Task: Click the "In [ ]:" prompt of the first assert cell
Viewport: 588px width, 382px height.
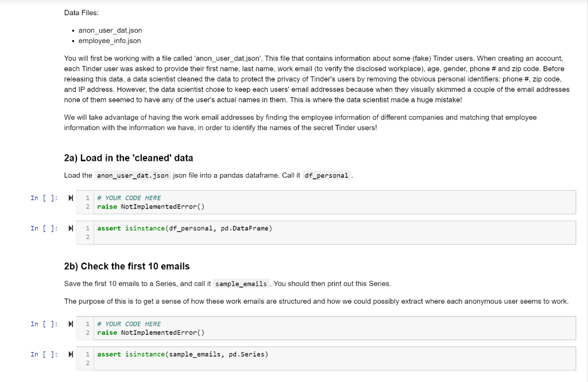Action: [44, 228]
